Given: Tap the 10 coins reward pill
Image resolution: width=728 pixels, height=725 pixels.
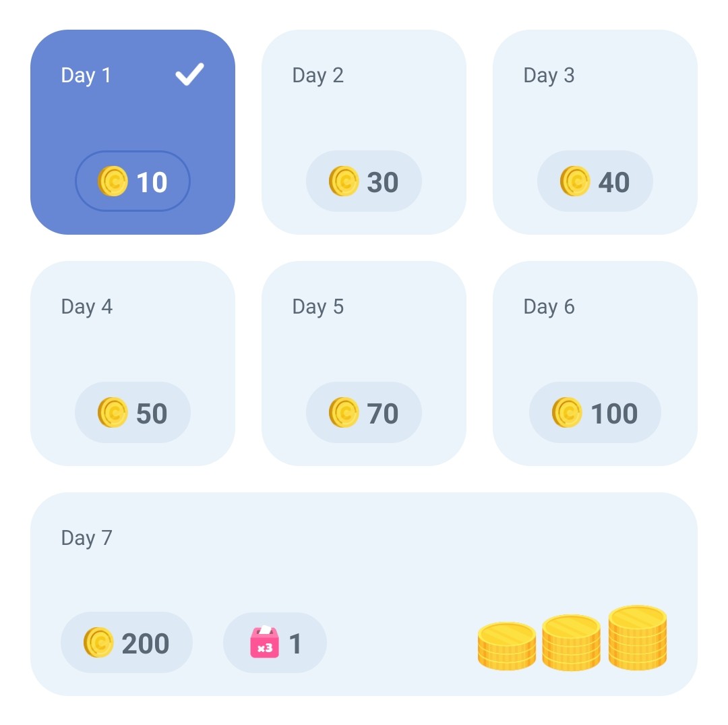Looking at the screenshot, I should pyautogui.click(x=133, y=181).
